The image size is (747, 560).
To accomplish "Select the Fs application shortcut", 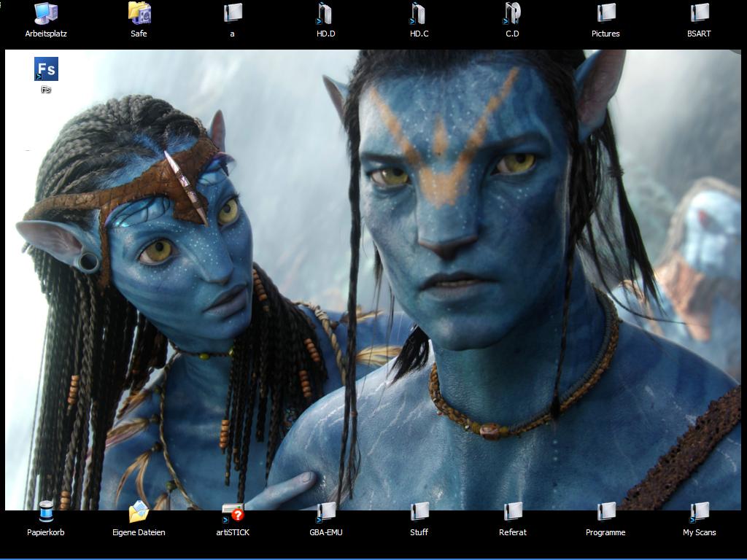I will [46, 70].
